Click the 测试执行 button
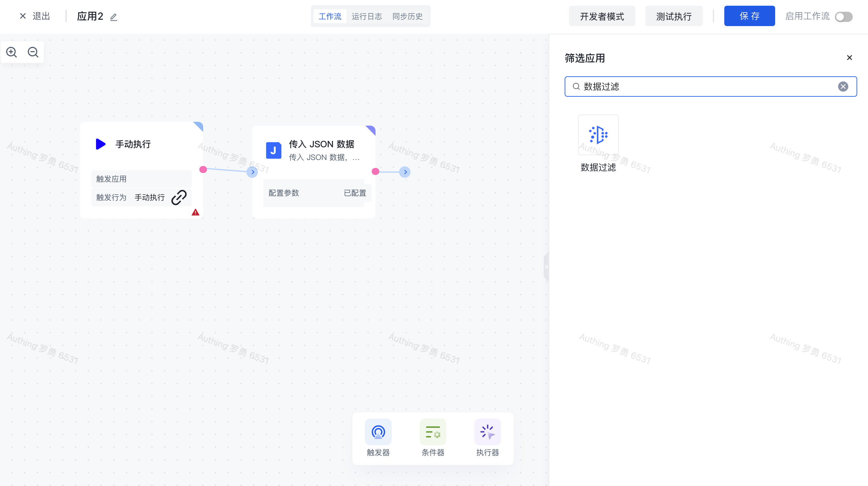The width and height of the screenshot is (868, 486). 674,16
